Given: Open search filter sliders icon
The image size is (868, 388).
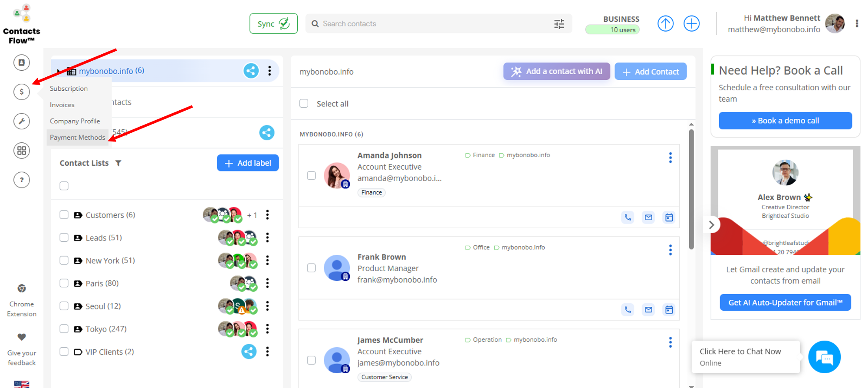Looking at the screenshot, I should pyautogui.click(x=559, y=24).
